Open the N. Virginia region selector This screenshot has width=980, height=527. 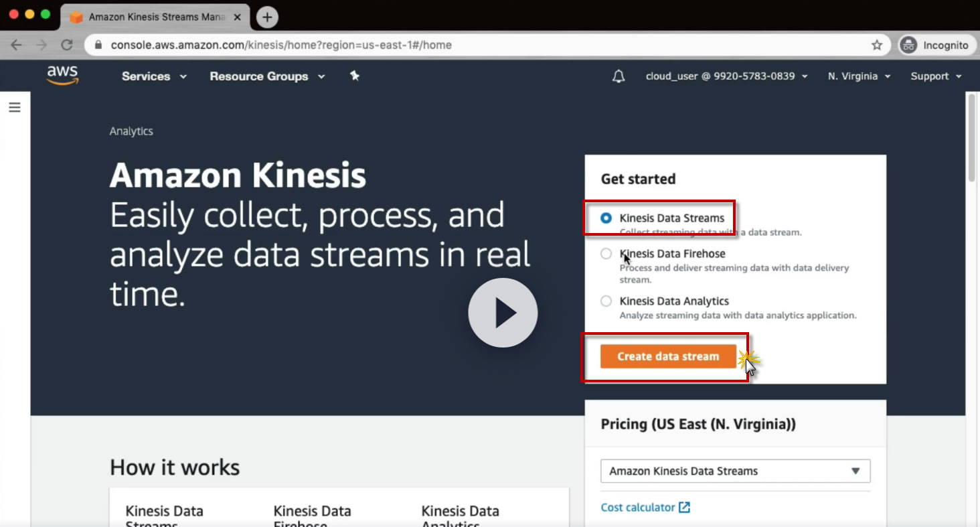click(x=859, y=76)
